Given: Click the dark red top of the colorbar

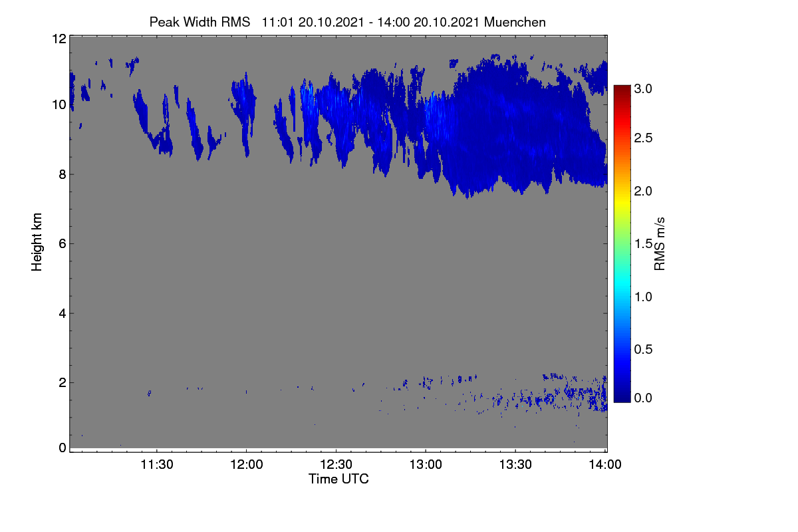Looking at the screenshot, I should pos(622,90).
